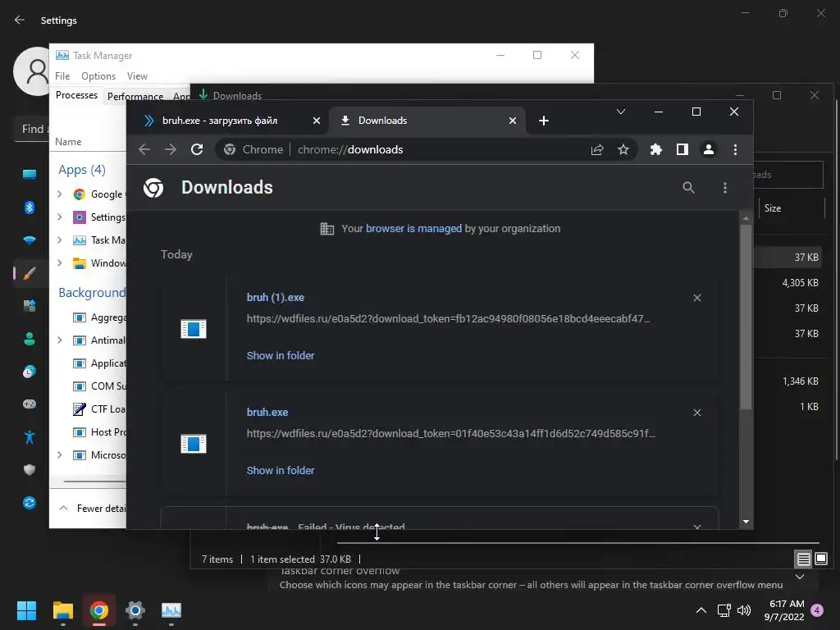Open Windows Update icon in Settings sidebar
Image resolution: width=840 pixels, height=630 pixels.
[30, 503]
